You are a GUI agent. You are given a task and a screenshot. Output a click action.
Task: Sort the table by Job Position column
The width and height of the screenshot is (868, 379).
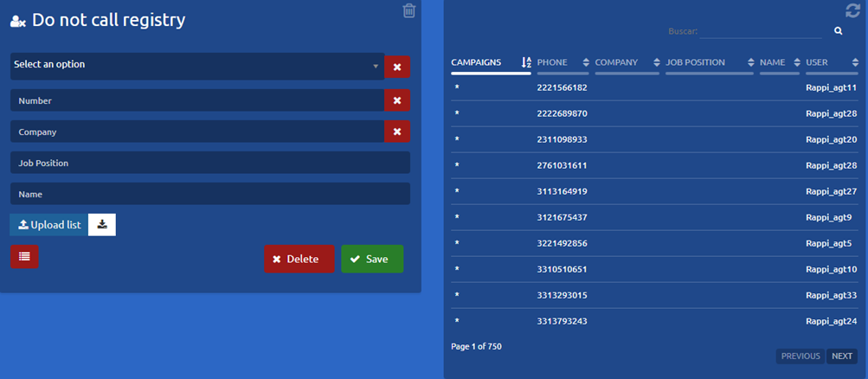[707, 62]
